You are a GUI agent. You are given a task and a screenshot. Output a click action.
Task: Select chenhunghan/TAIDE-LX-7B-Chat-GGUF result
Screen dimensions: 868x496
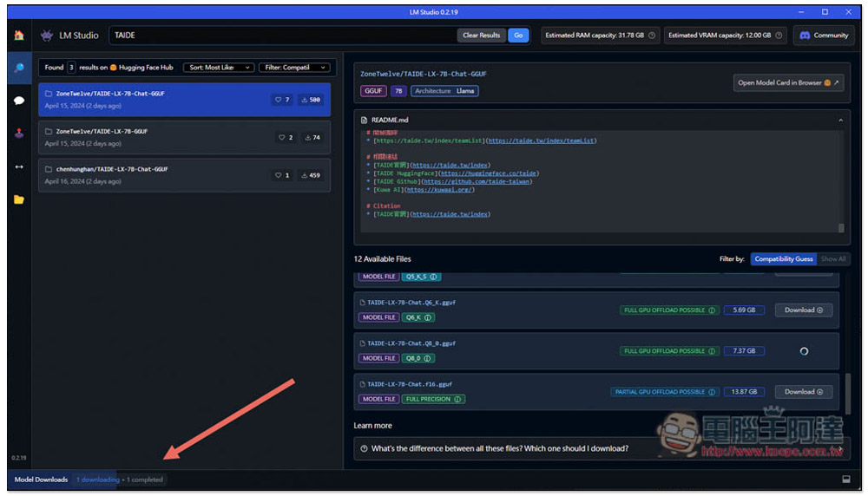(184, 175)
